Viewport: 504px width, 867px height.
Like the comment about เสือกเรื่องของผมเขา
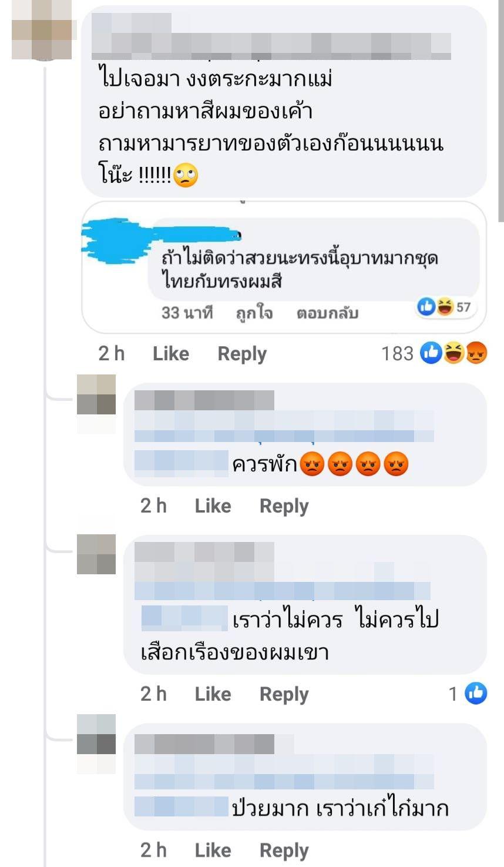click(213, 694)
